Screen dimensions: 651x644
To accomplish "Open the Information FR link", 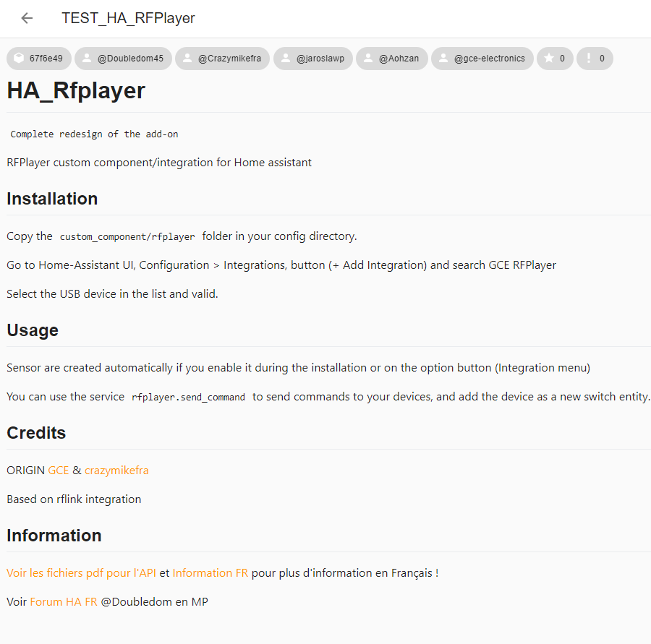I will click(210, 572).
